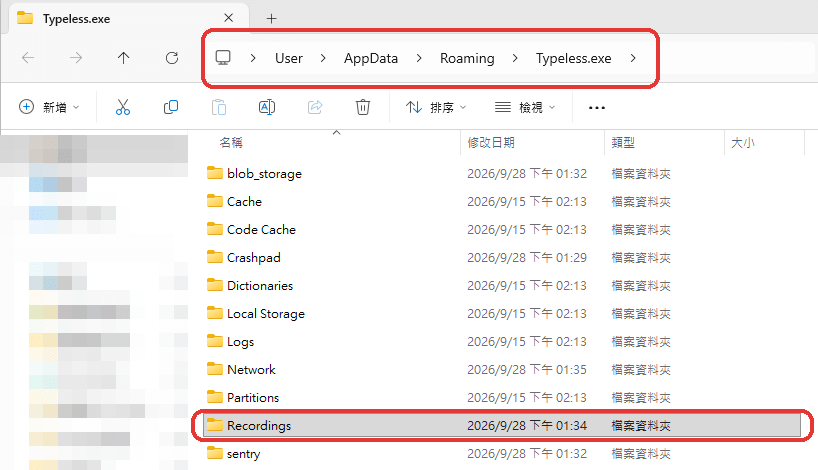The image size is (818, 470).
Task: Select the Typeless.exe window tab
Action: pos(129,18)
